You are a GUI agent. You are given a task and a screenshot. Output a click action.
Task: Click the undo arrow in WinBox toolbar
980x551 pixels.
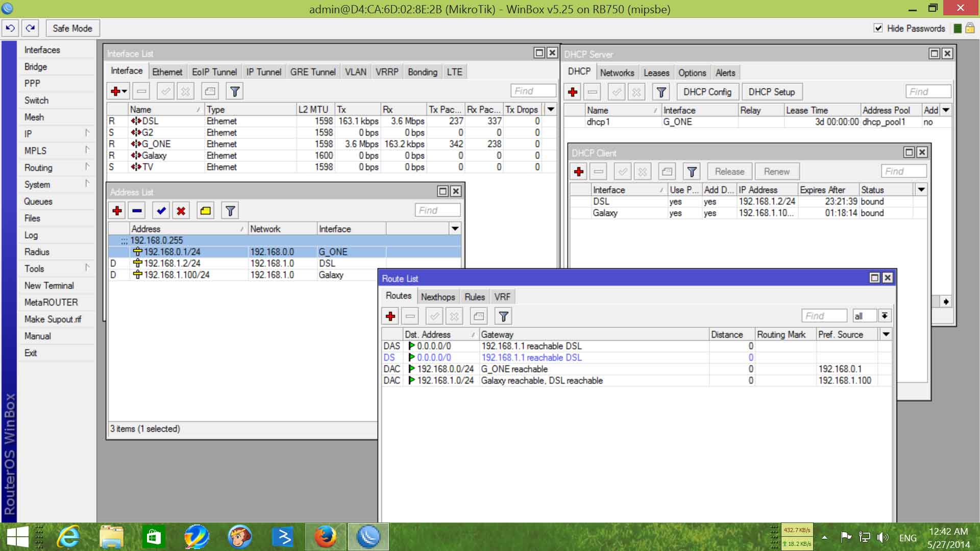tap(10, 28)
